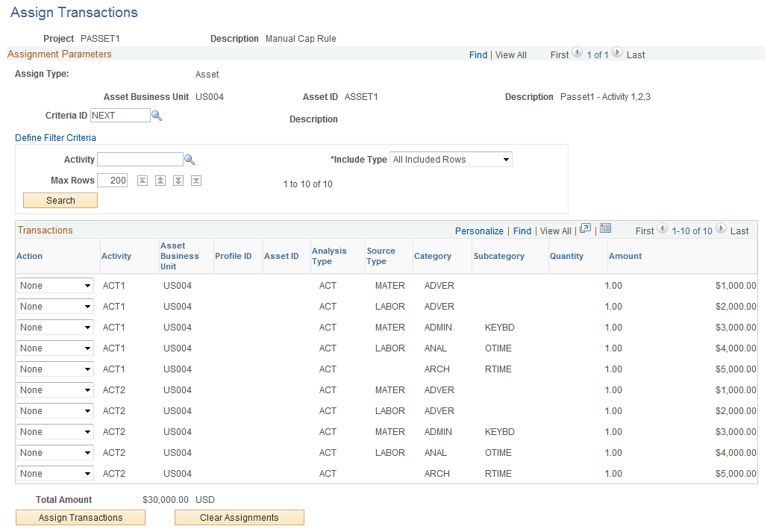The width and height of the screenshot is (773, 532).
Task: Sort by Activity column header
Action: [116, 257]
